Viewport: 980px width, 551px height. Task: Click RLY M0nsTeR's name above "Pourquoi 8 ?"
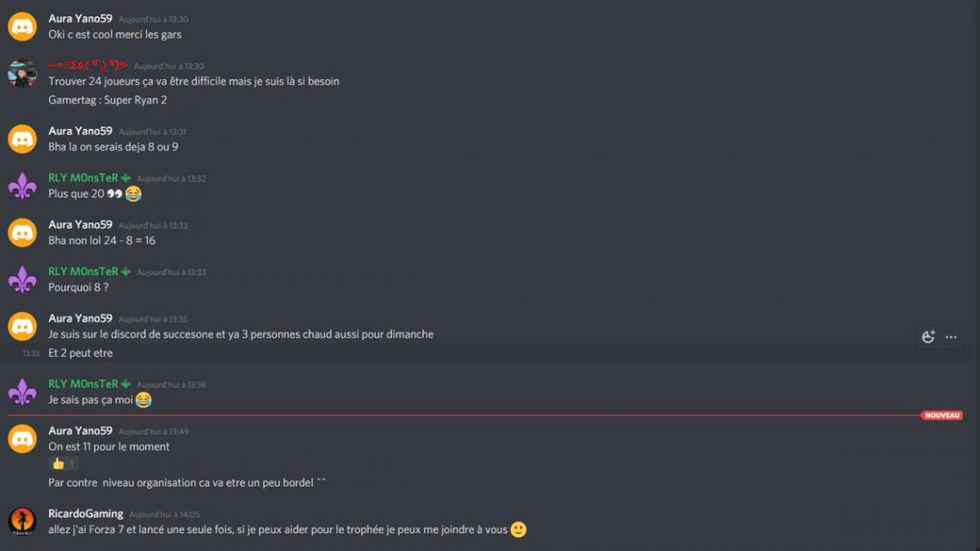pos(83,272)
